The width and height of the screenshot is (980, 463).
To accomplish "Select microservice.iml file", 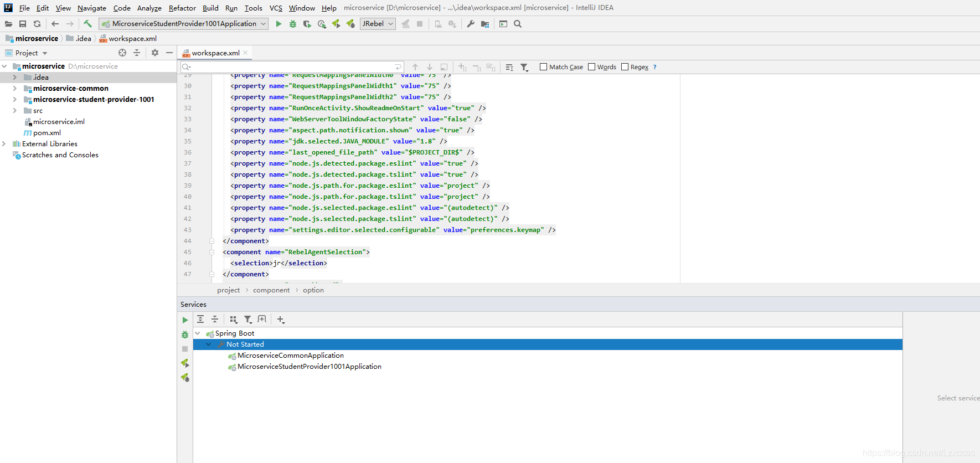I will click(x=59, y=122).
